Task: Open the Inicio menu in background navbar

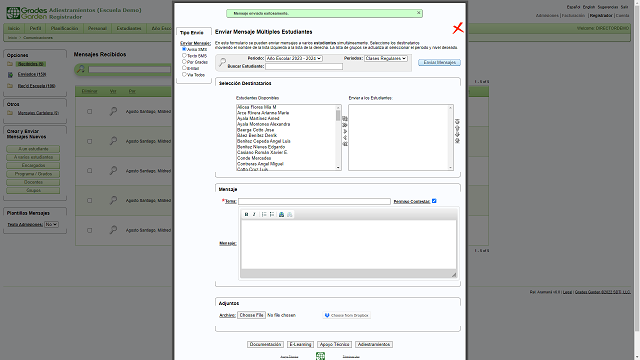Action: [x=14, y=28]
